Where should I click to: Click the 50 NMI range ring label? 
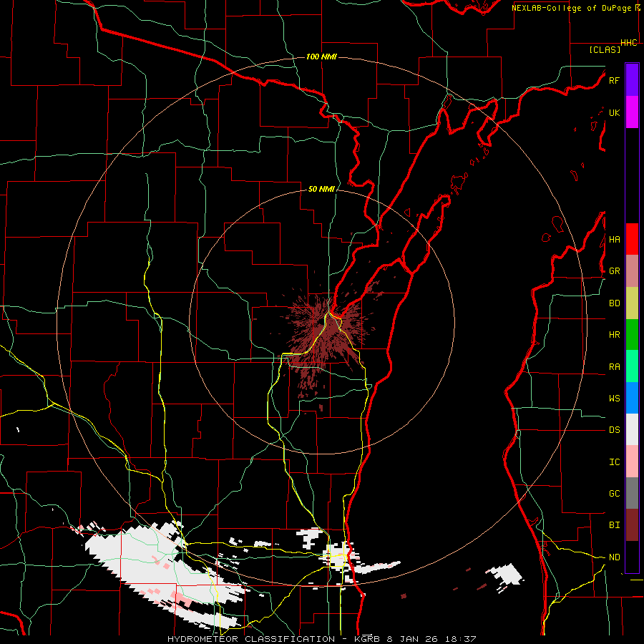coord(321,189)
